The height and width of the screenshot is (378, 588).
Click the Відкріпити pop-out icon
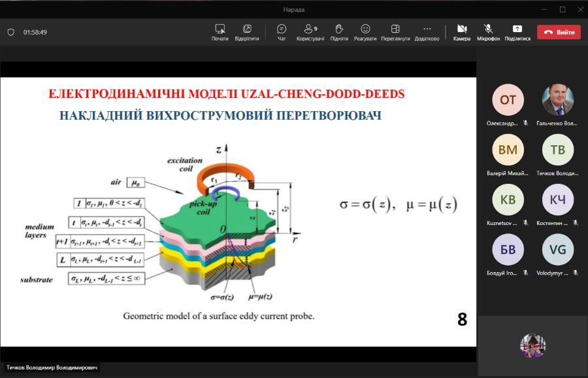247,29
